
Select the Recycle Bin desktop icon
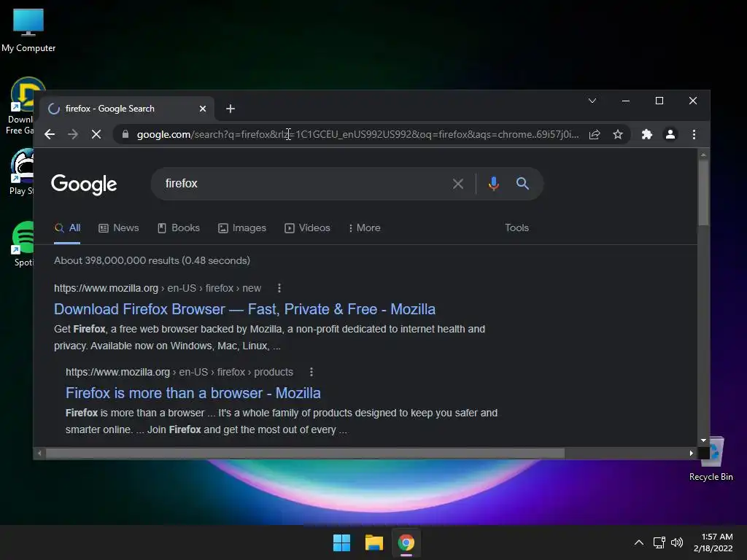tap(712, 459)
